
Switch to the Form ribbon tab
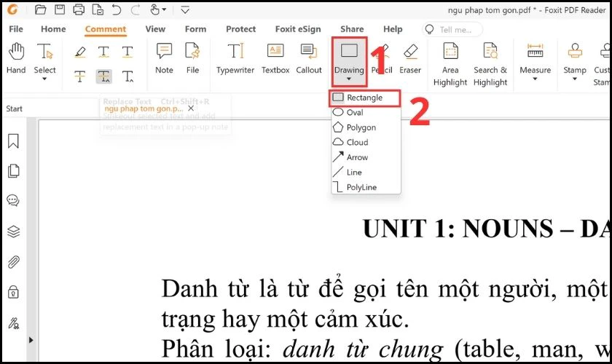pyautogui.click(x=195, y=29)
